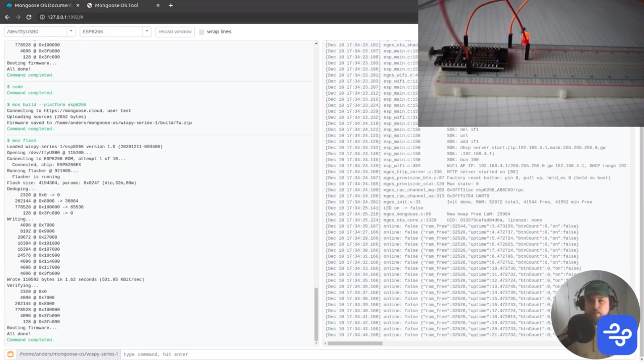Click the 'Uploading sources (2652 bytes)' line
Screen dimensions: 644x362
point(47,117)
